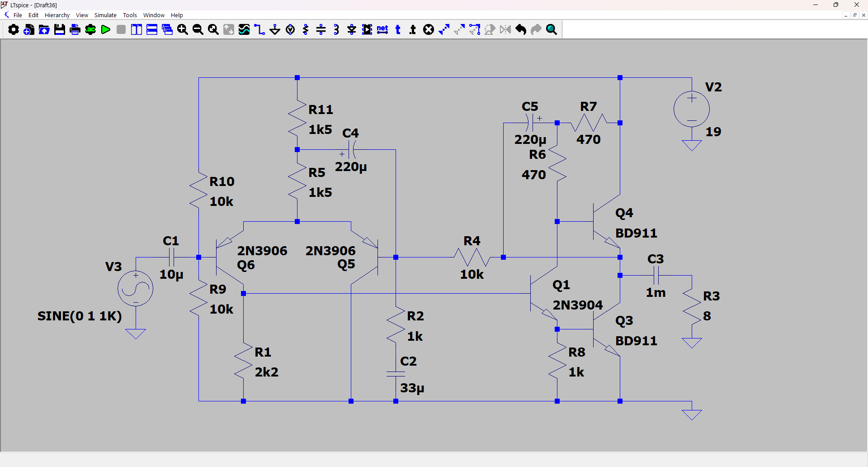This screenshot has width=868, height=467.
Task: Click the V3 sine source symbol
Action: pyautogui.click(x=136, y=289)
